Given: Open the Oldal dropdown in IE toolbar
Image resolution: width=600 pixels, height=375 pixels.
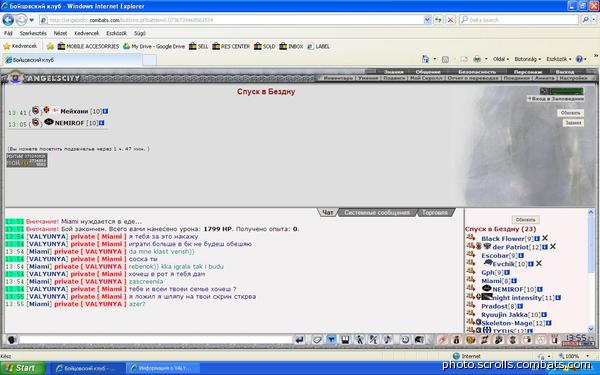Looking at the screenshot, I should 501,59.
